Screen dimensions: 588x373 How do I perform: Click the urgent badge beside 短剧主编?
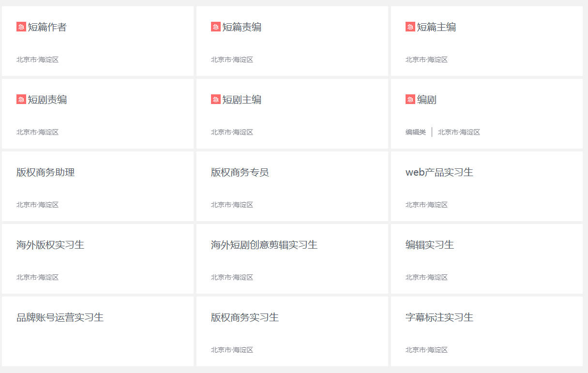click(x=215, y=100)
